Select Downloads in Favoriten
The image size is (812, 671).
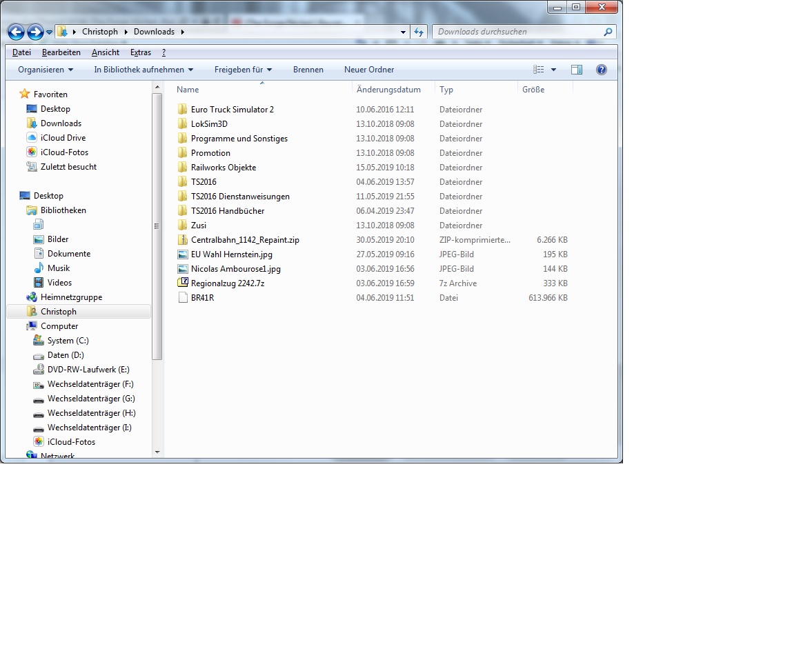tap(61, 123)
